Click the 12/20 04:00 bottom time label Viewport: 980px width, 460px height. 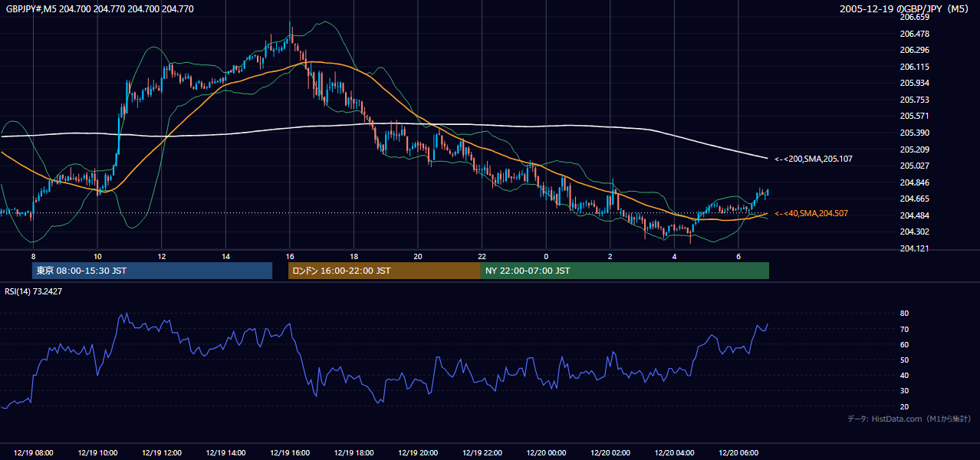674,453
